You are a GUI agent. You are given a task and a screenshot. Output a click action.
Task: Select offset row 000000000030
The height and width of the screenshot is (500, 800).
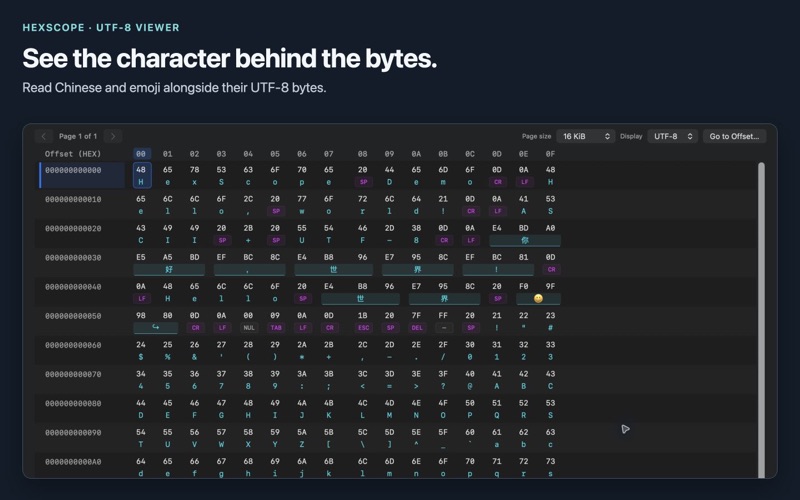(x=73, y=258)
